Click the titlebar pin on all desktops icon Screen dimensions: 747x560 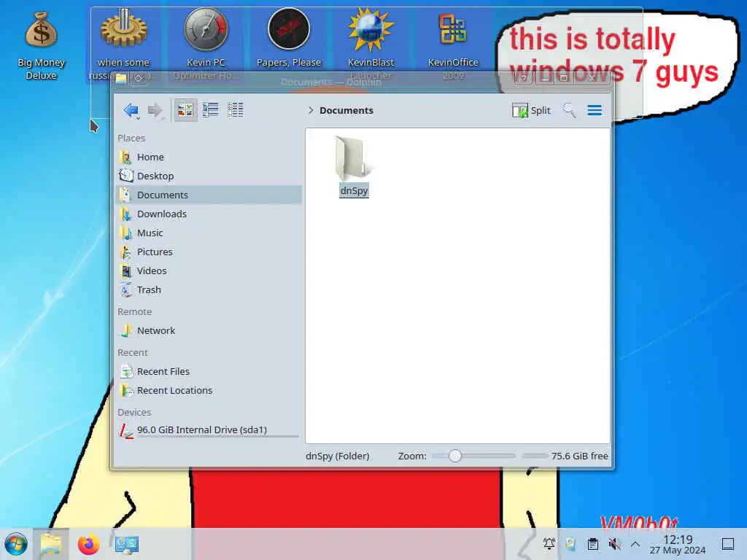138,77
